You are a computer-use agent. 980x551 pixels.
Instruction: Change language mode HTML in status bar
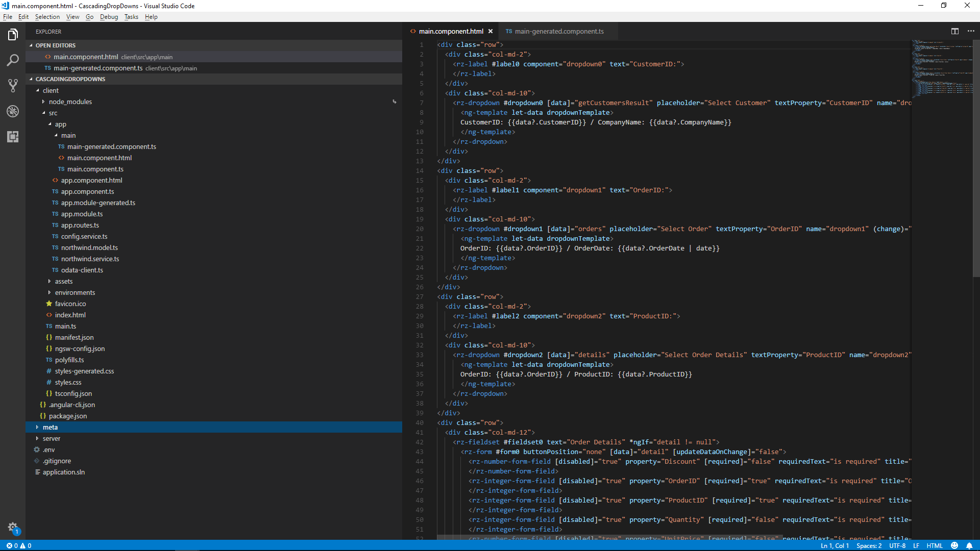(935, 546)
